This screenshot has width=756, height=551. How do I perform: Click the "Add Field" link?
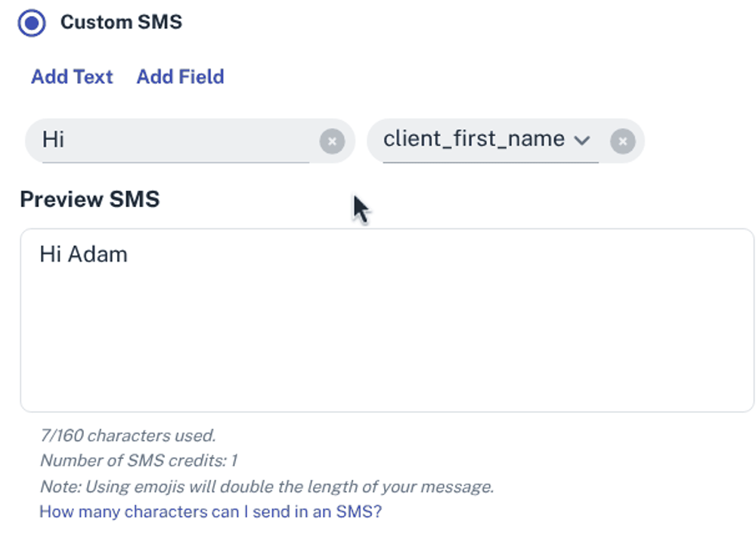180,77
